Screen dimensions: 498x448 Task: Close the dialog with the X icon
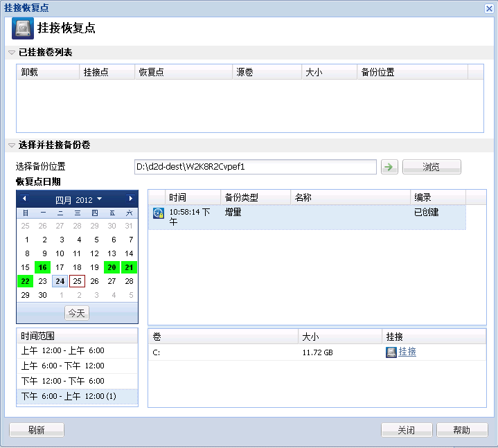[489, 8]
